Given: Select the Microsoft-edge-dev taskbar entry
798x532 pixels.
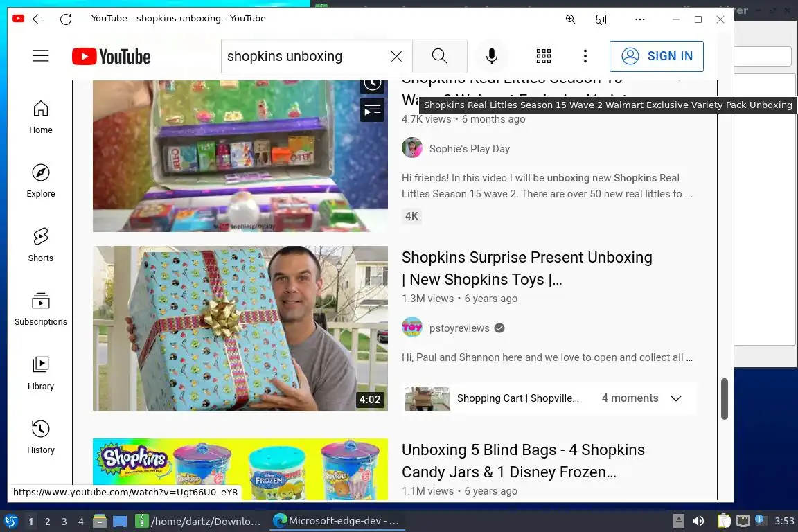Looking at the screenshot, I should [337, 522].
